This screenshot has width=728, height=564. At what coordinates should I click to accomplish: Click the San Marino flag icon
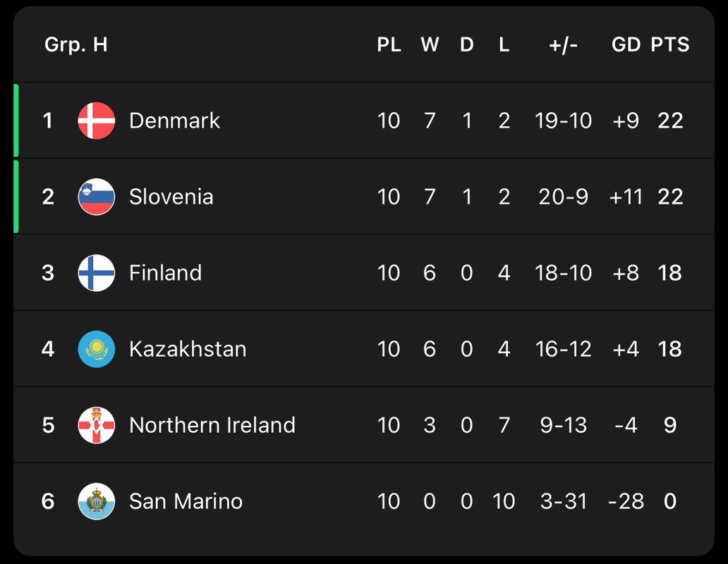(97, 501)
